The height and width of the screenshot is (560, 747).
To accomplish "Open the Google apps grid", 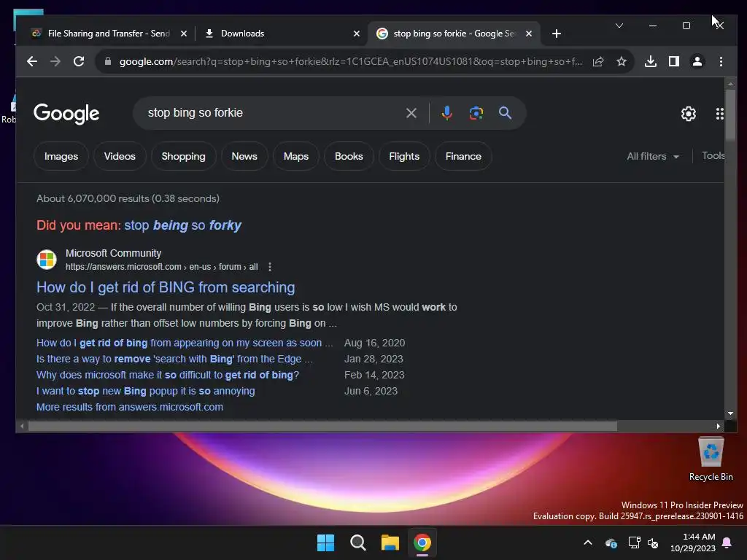I will pyautogui.click(x=720, y=114).
